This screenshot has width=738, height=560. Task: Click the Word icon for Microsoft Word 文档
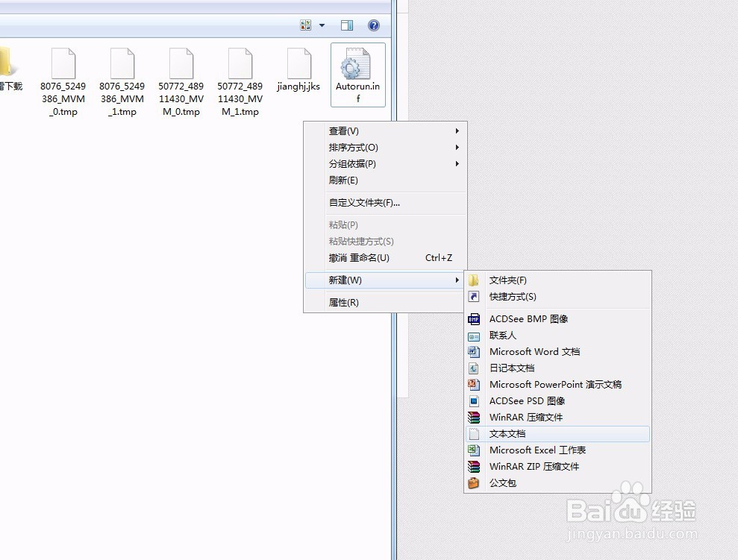(474, 352)
